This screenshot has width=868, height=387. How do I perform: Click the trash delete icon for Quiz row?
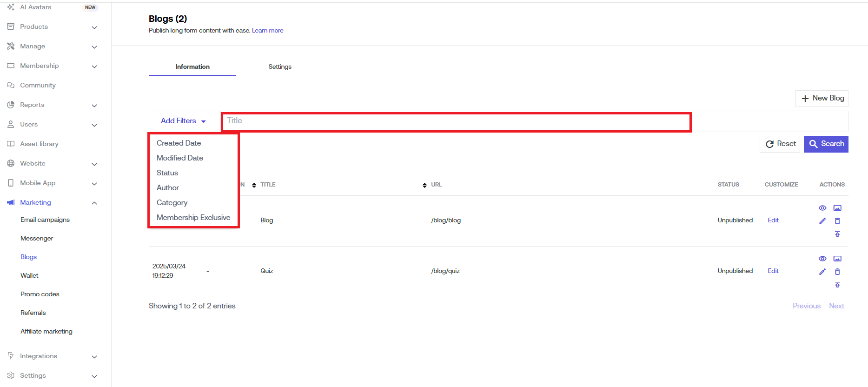[837, 272]
